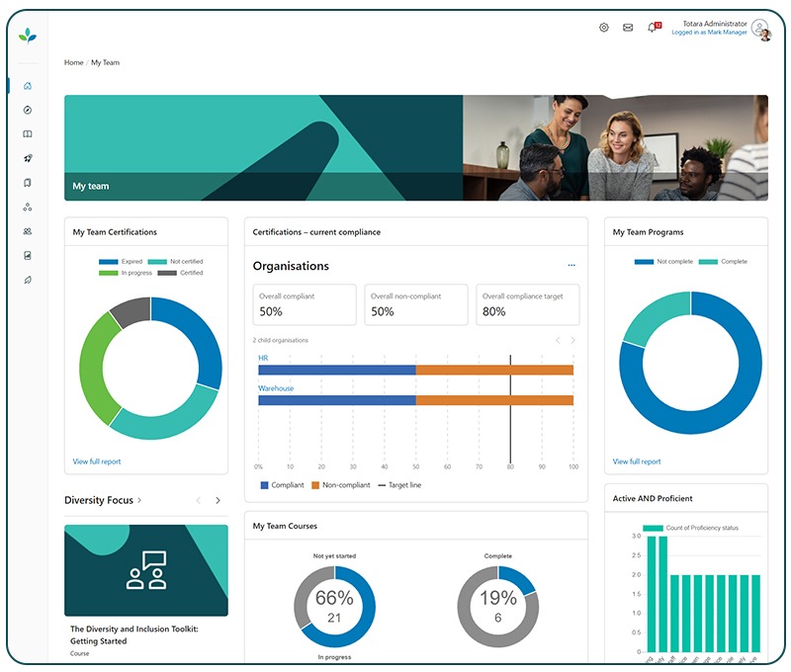Screen dimensions: 791x672
Task: Open the messages envelope icon
Action: click(x=628, y=28)
